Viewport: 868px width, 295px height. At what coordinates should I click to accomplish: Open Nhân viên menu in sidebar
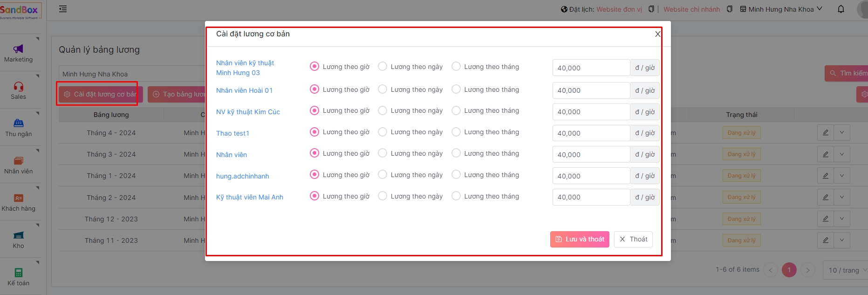[18, 165]
